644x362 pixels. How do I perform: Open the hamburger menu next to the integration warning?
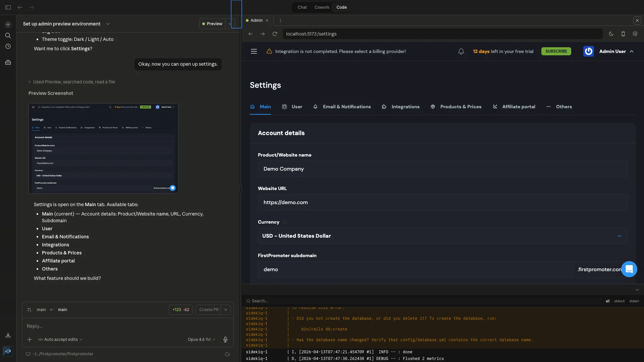coord(254,51)
